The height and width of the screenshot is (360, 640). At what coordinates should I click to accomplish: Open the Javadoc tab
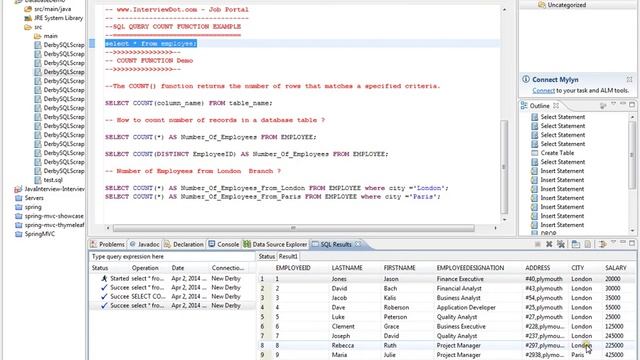click(144, 244)
